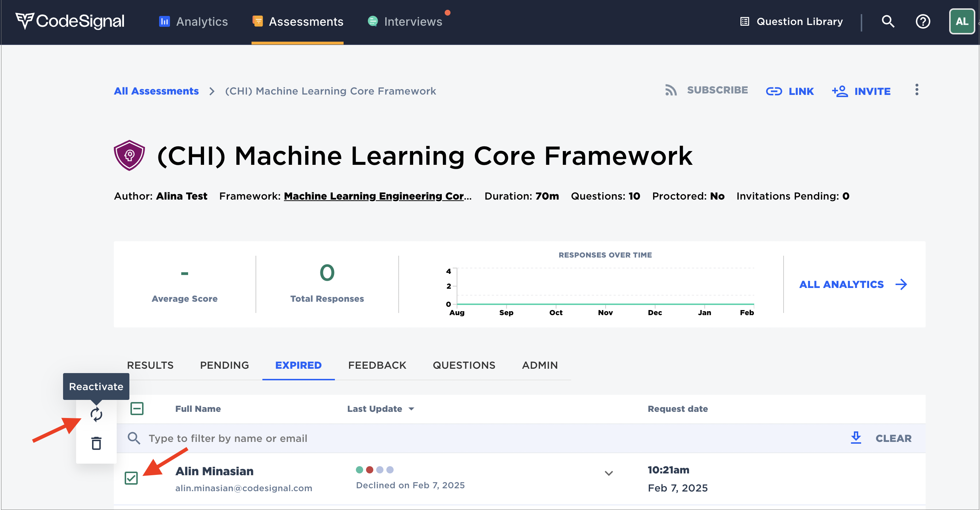The height and width of the screenshot is (510, 980).
Task: Go back to All Assessments
Action: (156, 91)
